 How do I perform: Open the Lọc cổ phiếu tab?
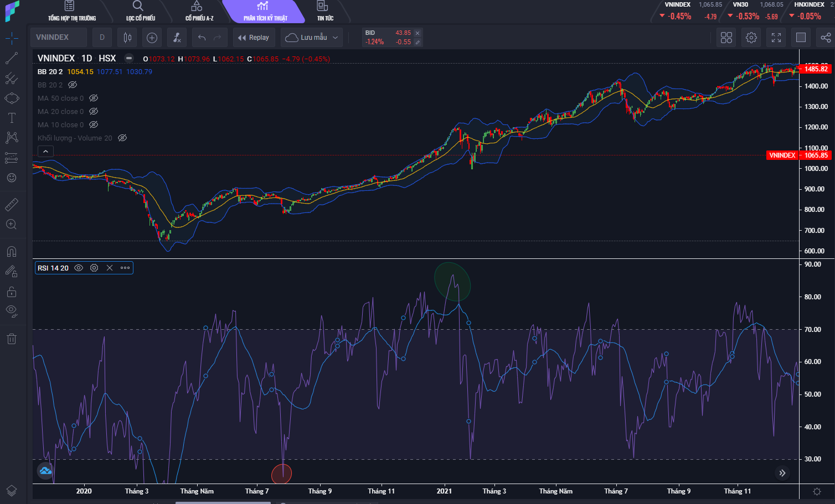140,11
